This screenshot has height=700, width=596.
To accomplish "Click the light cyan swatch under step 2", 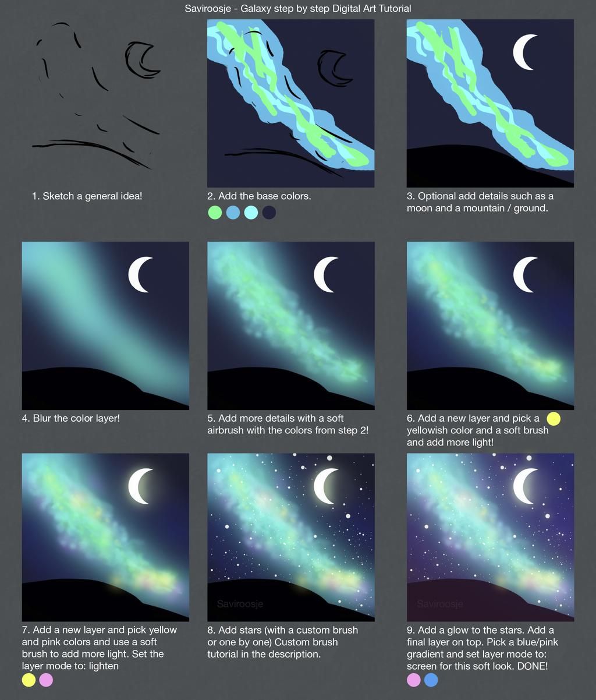I will point(251,213).
